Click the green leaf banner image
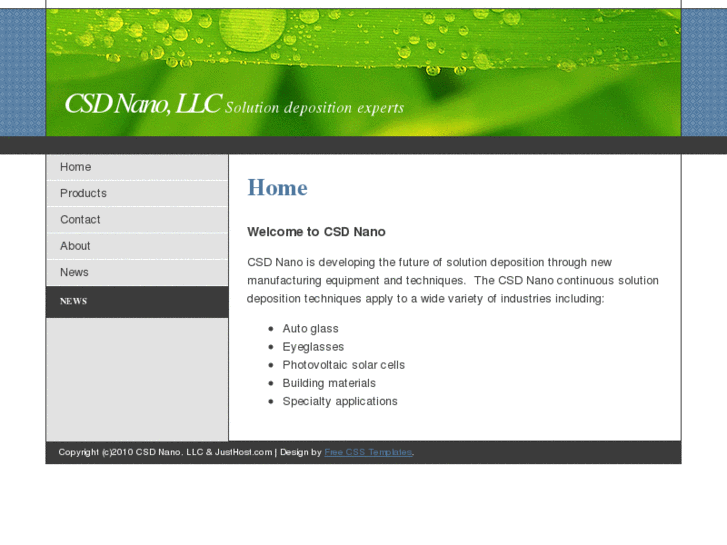This screenshot has width=727, height=545. pyautogui.click(x=364, y=72)
